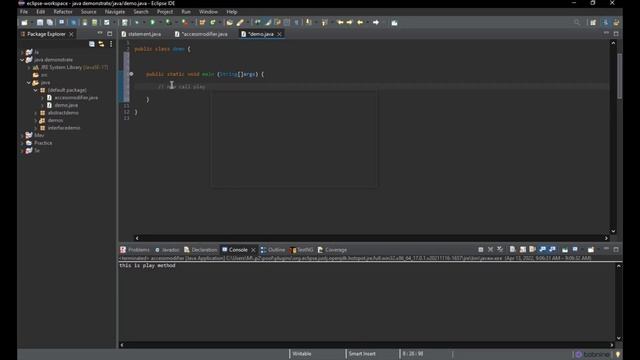Click the forward navigation arrow icon
Screen dimensions: 640x360
pyautogui.click(x=376, y=22)
